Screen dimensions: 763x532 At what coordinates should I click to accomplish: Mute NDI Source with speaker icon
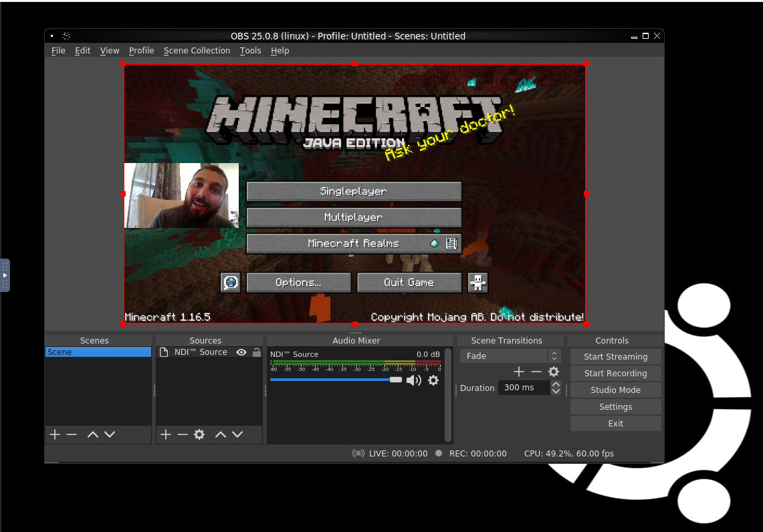pos(414,380)
